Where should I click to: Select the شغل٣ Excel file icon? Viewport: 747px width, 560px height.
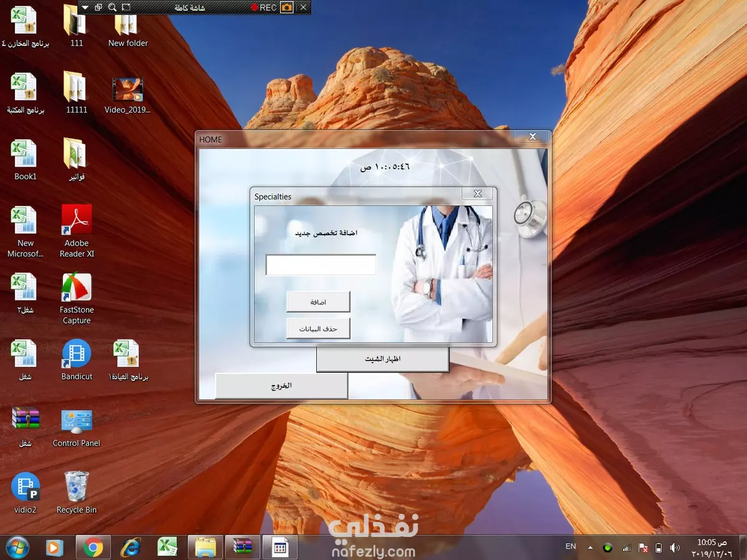tap(26, 294)
